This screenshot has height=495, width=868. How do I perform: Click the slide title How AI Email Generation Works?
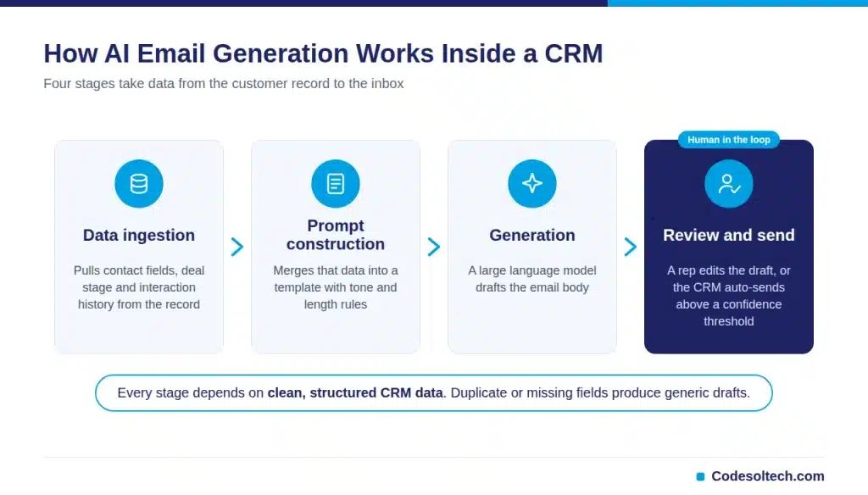tap(323, 53)
